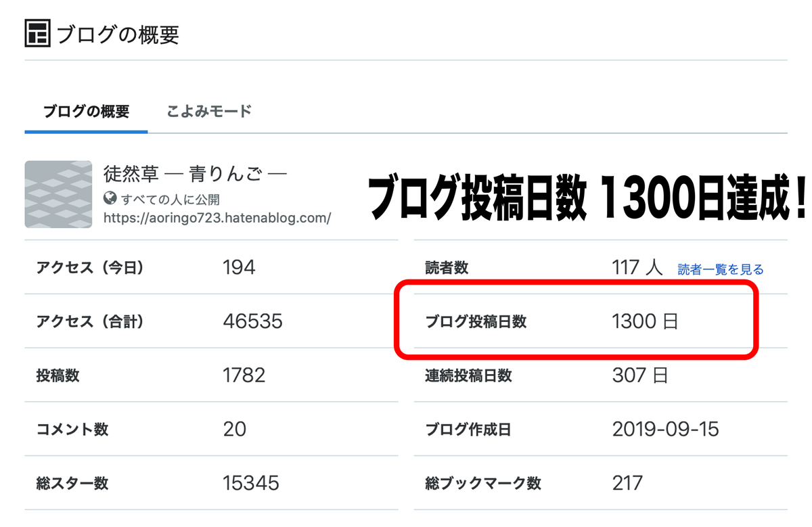Image resolution: width=812 pixels, height=527 pixels.
Task: Open the blog thumbnail image
Action: click(58, 194)
